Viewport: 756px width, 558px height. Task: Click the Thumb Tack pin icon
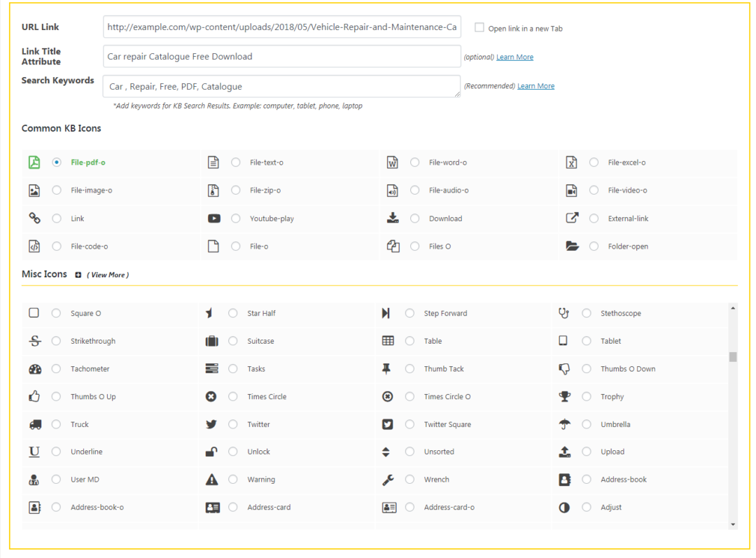pos(386,369)
